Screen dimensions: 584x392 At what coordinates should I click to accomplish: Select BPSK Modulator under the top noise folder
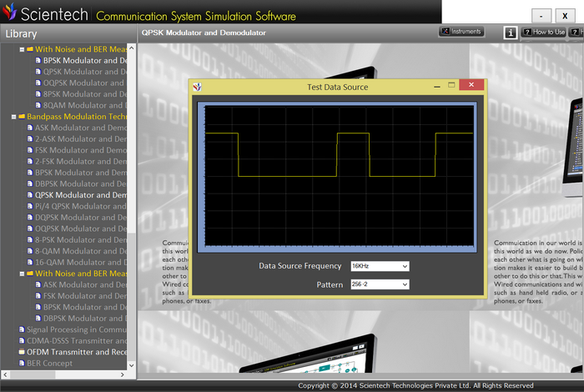tap(85, 60)
